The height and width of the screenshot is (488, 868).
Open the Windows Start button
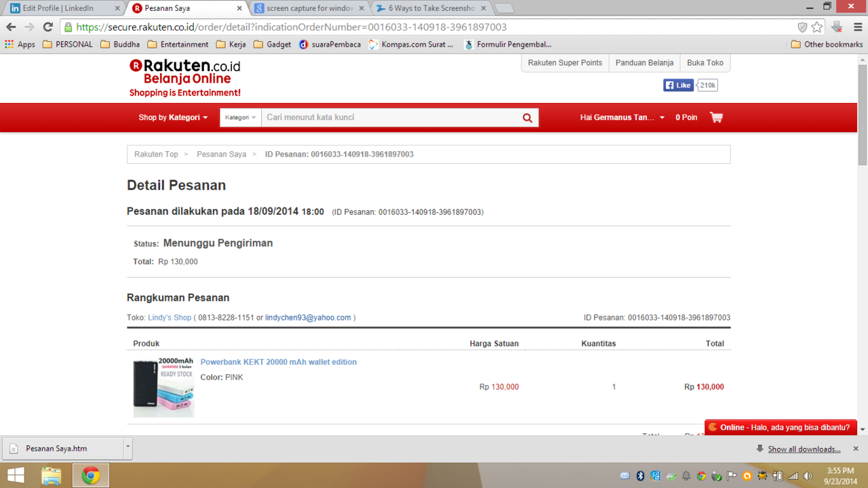pos(16,476)
